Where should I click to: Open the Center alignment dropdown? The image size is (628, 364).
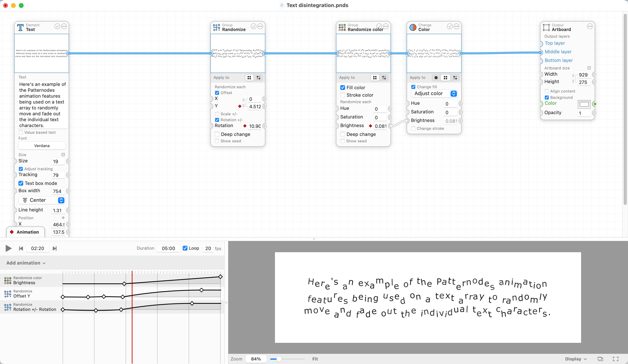point(42,200)
